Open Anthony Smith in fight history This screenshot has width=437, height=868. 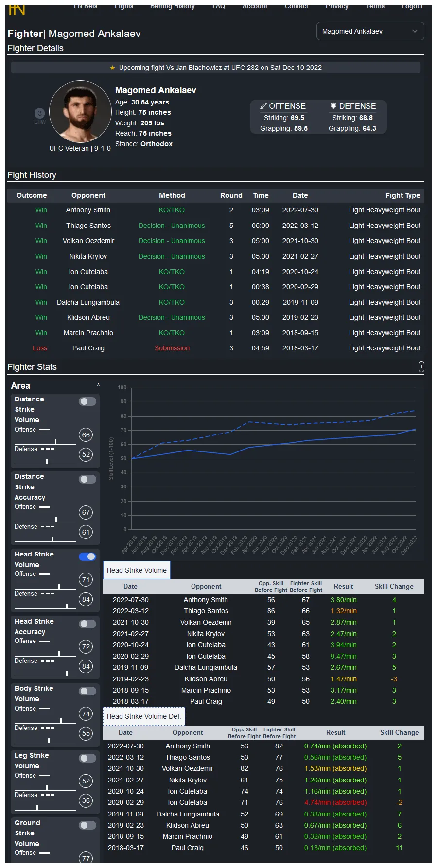(88, 210)
